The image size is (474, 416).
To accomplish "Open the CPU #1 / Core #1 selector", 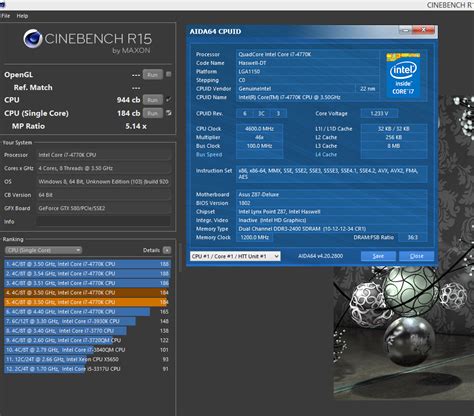I will point(235,256).
